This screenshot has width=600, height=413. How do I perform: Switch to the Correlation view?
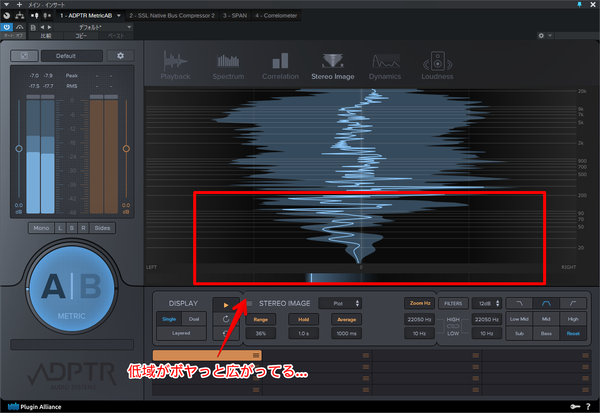[280, 65]
